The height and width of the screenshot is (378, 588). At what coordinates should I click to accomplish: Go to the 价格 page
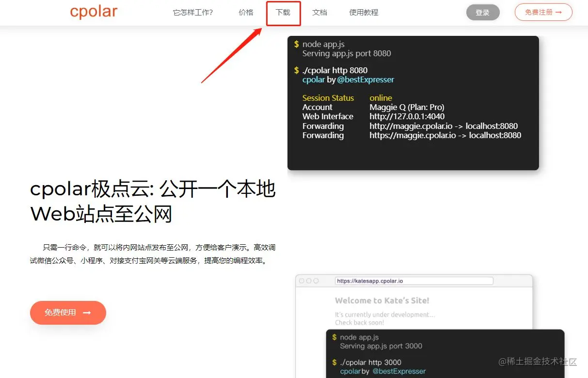coord(246,13)
